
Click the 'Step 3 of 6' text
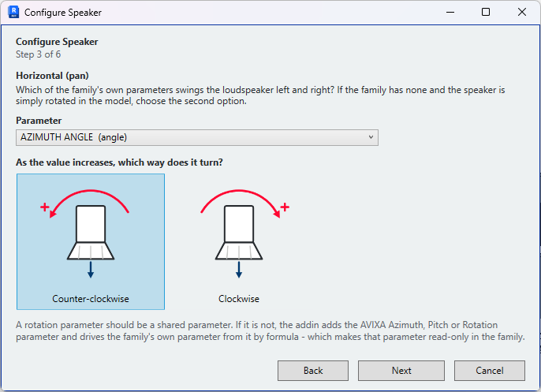coord(39,54)
